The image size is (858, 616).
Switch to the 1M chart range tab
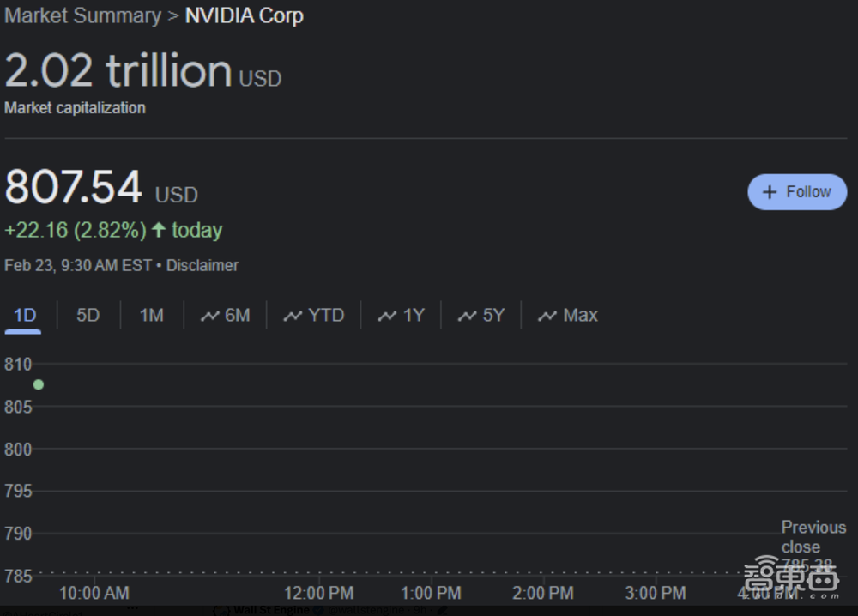[151, 316]
